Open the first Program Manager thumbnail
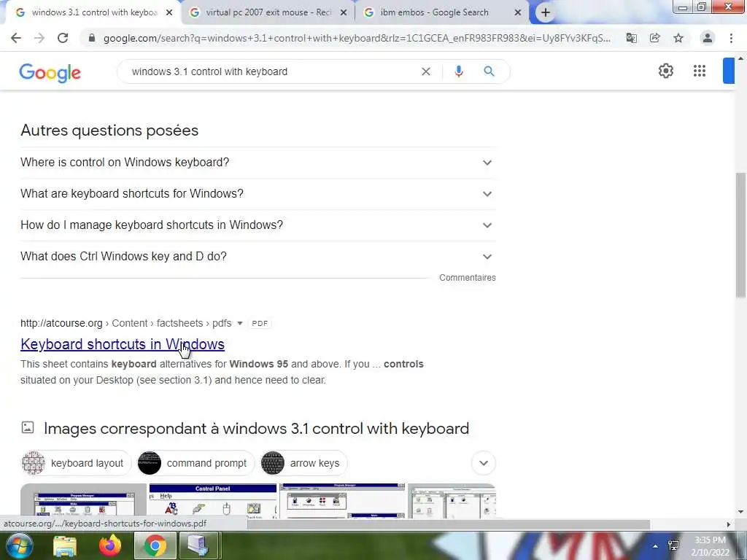 point(83,501)
